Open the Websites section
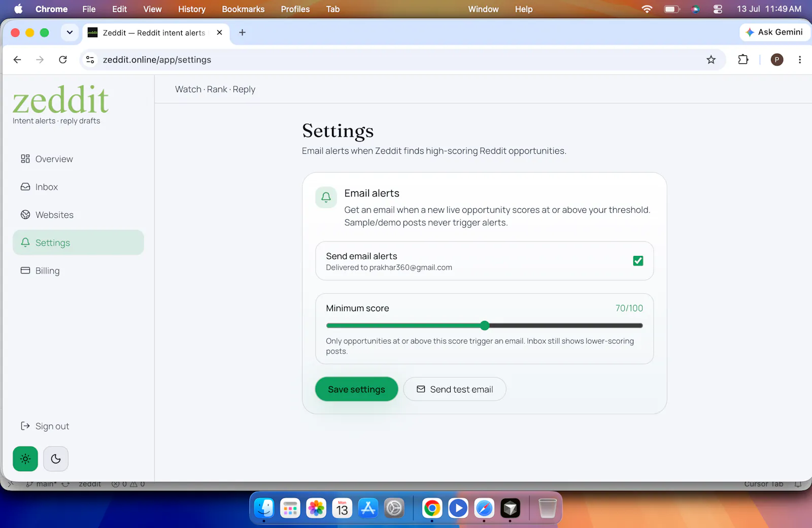Image resolution: width=812 pixels, height=528 pixels. click(x=78, y=215)
